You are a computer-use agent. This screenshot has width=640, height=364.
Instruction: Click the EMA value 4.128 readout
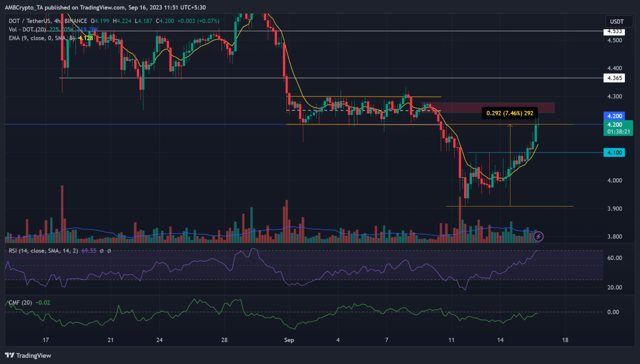[x=85, y=38]
